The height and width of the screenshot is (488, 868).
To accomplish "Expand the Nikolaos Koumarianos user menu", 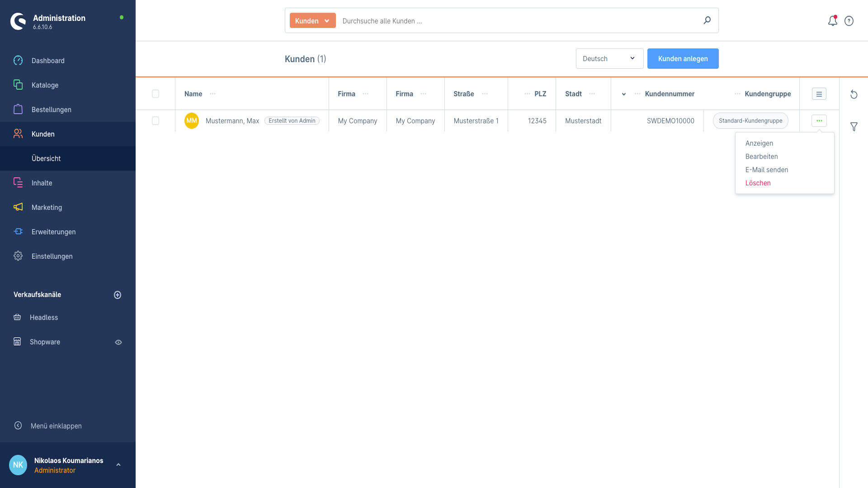I will 118,465.
